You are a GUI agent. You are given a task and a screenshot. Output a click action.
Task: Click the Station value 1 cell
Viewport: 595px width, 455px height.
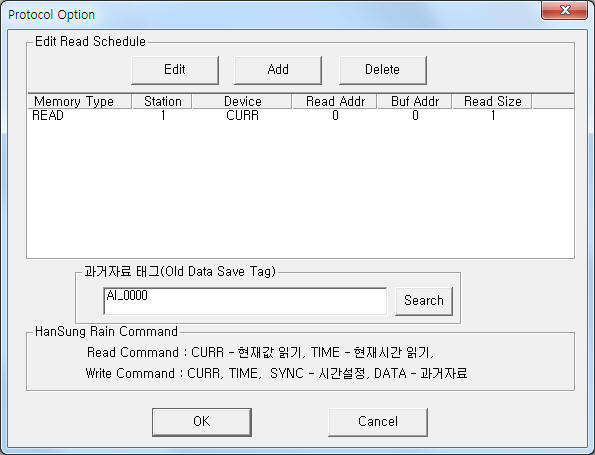click(x=163, y=115)
